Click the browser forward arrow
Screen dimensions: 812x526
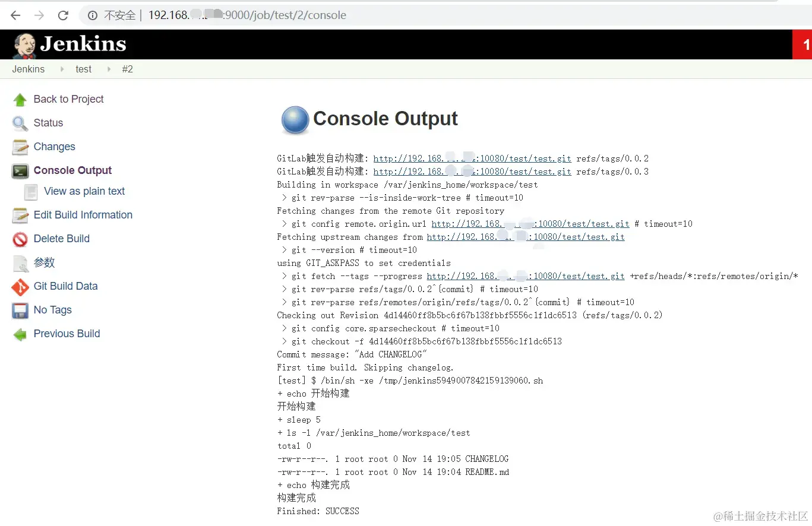pyautogui.click(x=39, y=15)
